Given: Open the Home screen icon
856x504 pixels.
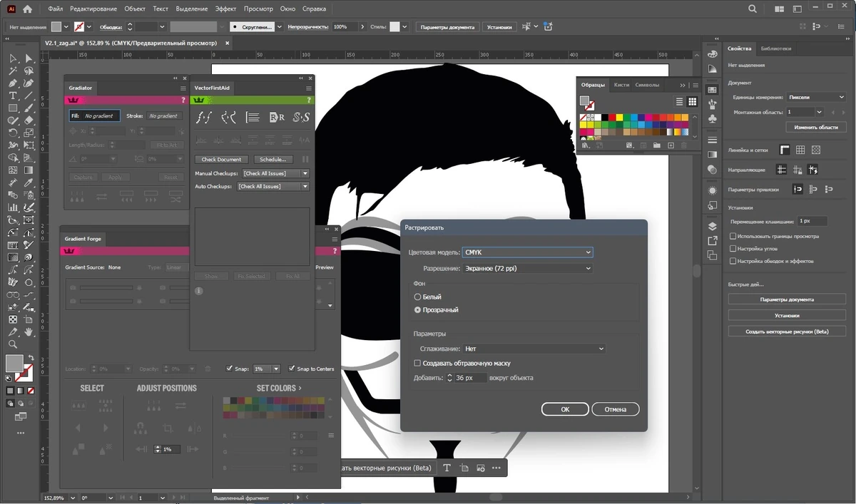Looking at the screenshot, I should [27, 9].
